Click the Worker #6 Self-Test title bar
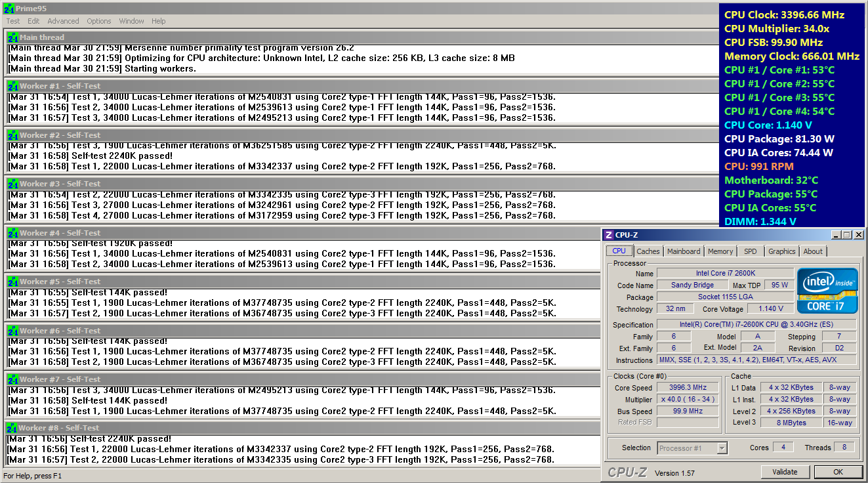Screen dimensions: 868x483 (302, 331)
